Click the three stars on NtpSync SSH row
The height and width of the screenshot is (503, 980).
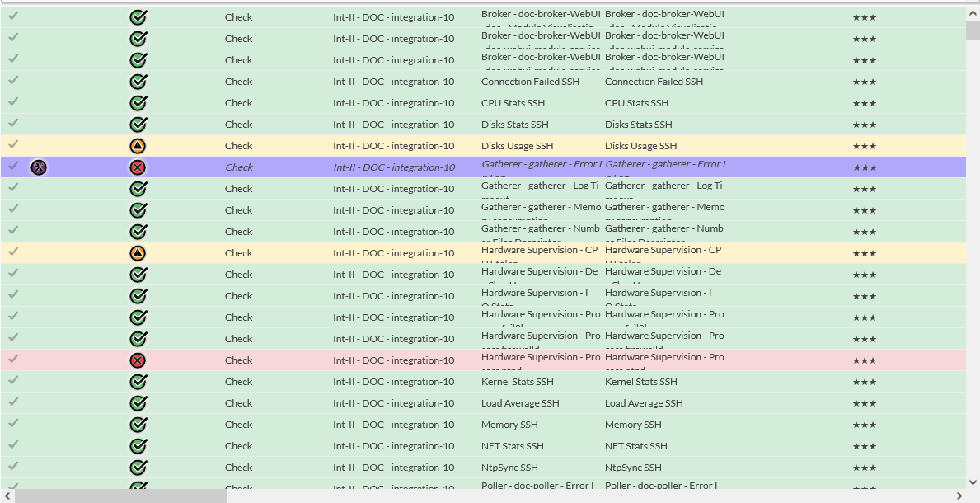coord(864,468)
